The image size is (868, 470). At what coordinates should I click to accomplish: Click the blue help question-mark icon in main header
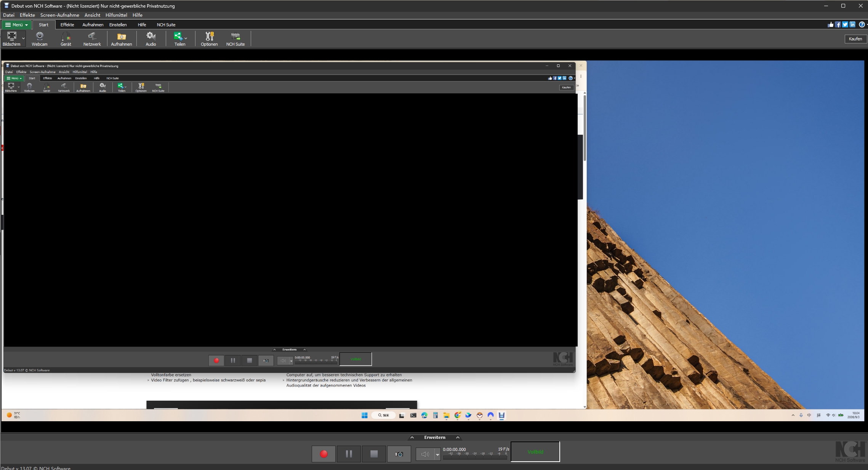[x=862, y=25]
